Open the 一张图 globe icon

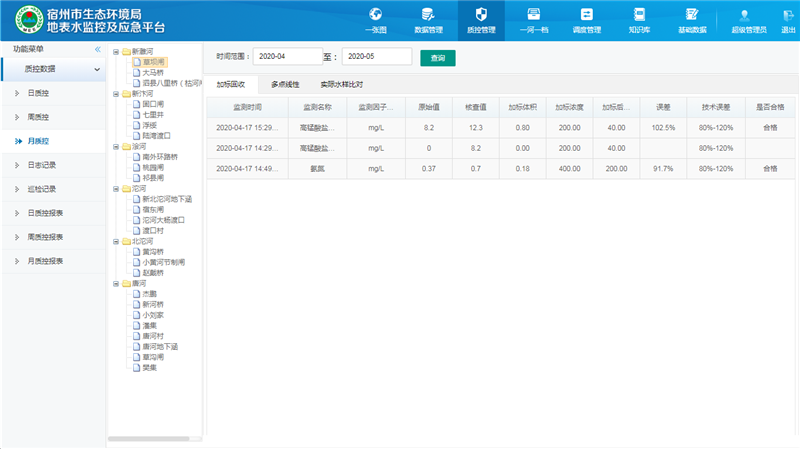pos(376,14)
